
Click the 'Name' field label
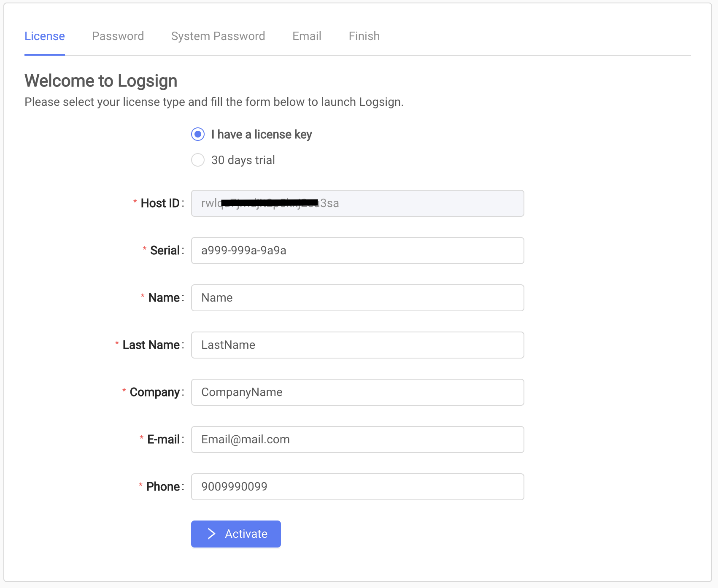[164, 298]
